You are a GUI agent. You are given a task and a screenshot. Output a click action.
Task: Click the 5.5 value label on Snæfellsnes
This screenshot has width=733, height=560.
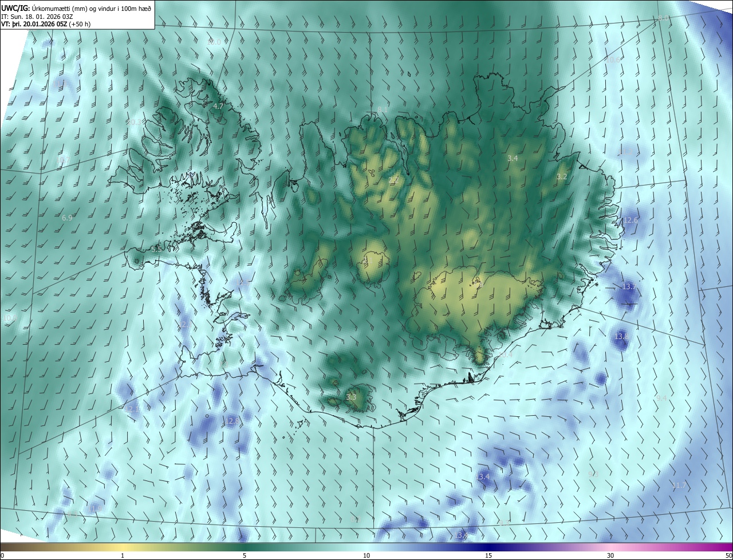pos(157,250)
